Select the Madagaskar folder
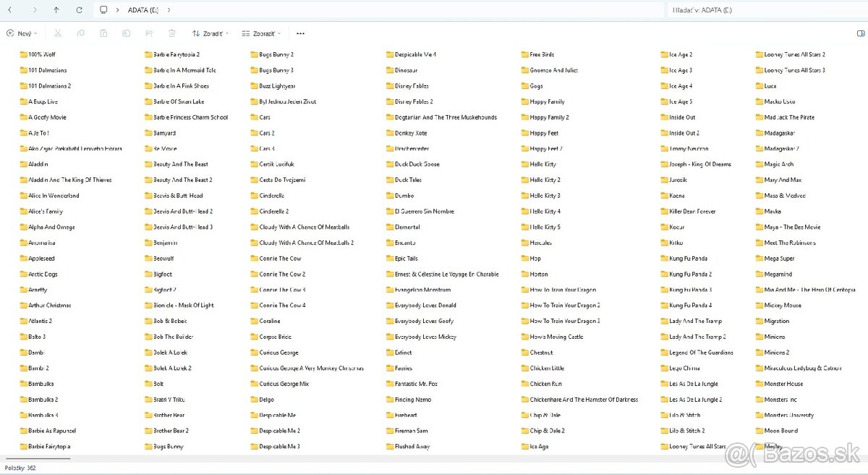The height and width of the screenshot is (475, 868). pos(779,133)
